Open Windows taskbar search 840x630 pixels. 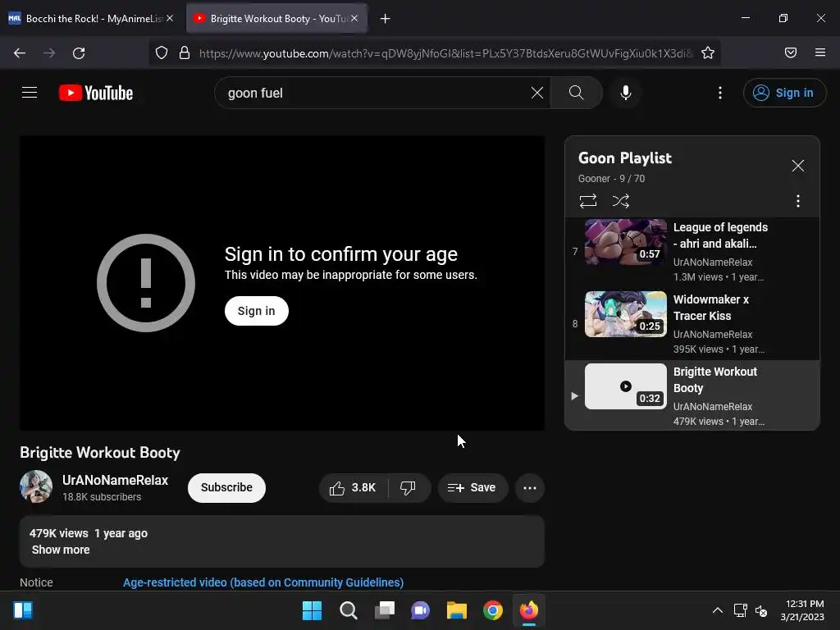coord(348,610)
